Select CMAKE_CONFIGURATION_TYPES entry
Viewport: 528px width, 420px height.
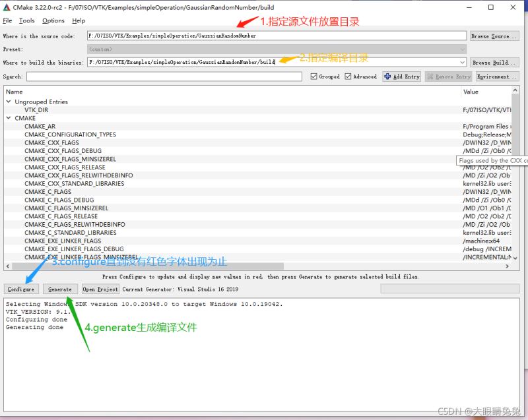(70, 135)
